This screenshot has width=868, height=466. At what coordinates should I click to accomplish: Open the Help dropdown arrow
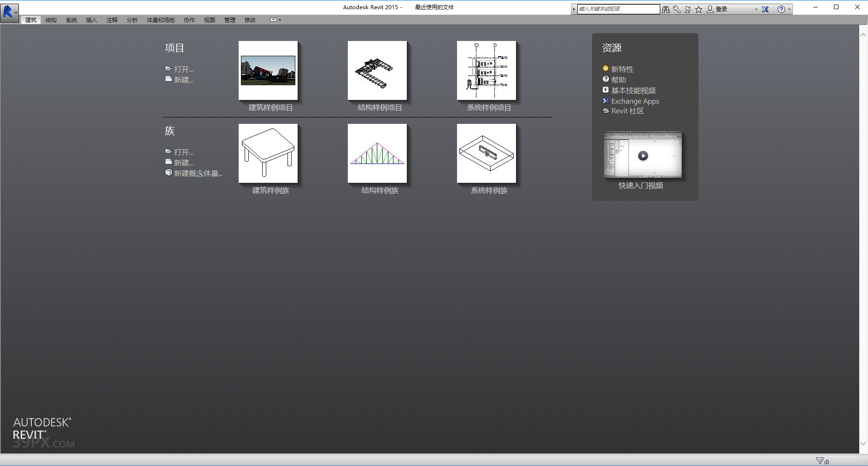789,9
